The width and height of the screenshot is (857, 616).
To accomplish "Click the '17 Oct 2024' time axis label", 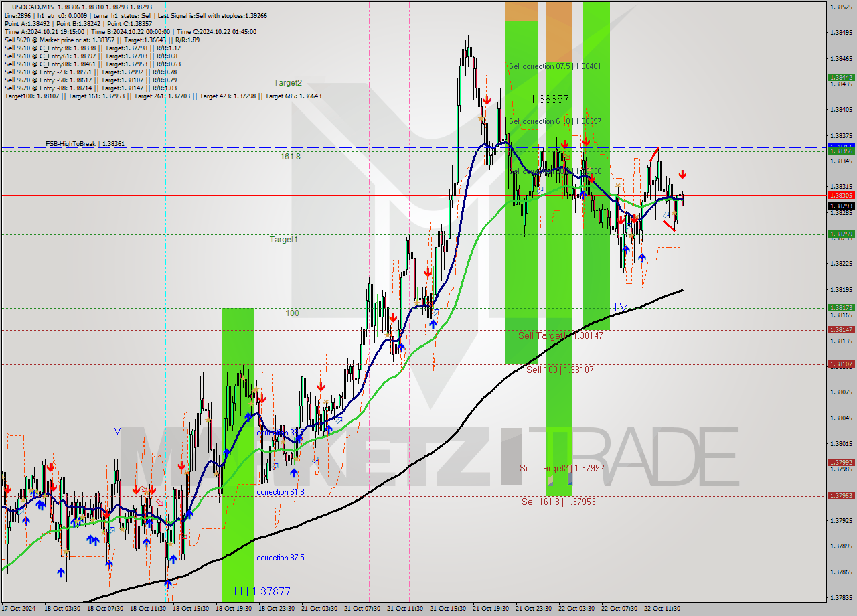I will 18,609.
